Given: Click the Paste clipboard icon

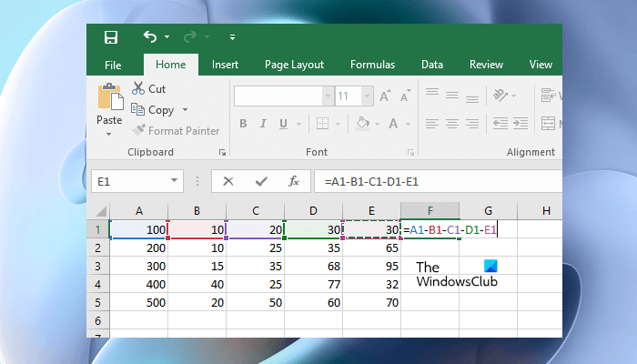Looking at the screenshot, I should [x=110, y=97].
